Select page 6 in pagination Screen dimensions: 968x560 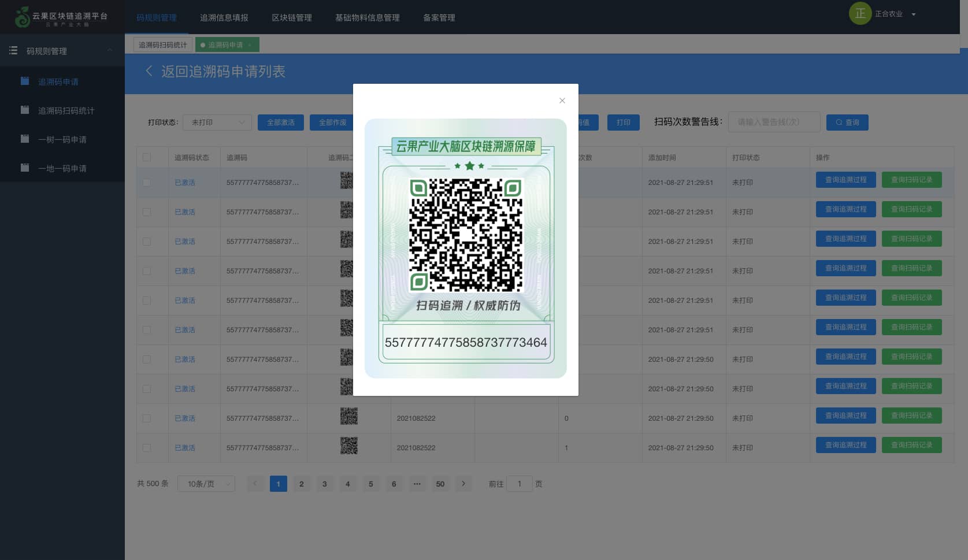[x=394, y=484]
